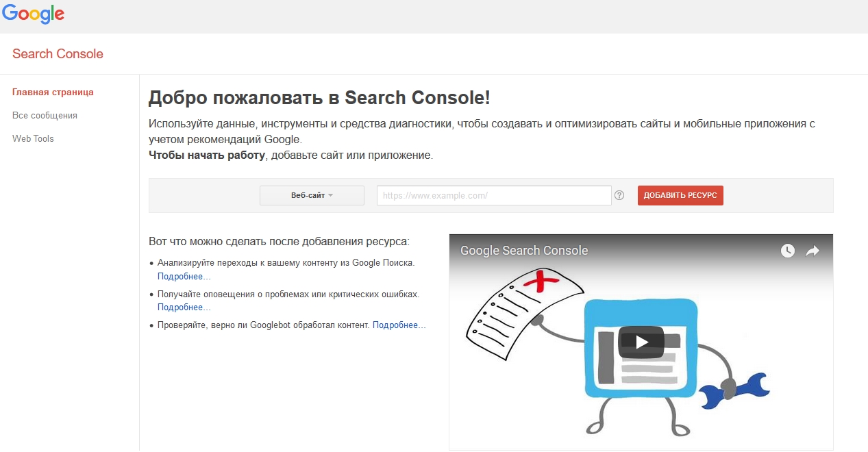
Task: Click the Google logo
Action: [33, 14]
